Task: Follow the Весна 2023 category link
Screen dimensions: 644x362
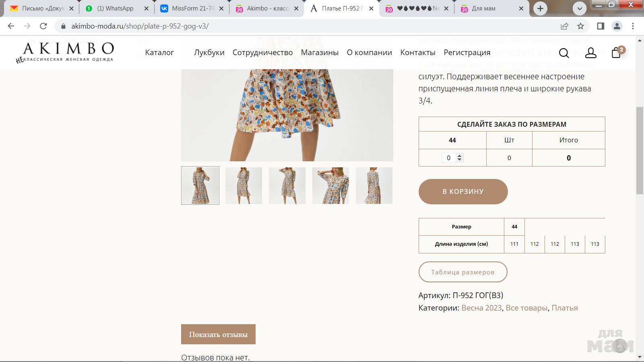Action: point(481,308)
